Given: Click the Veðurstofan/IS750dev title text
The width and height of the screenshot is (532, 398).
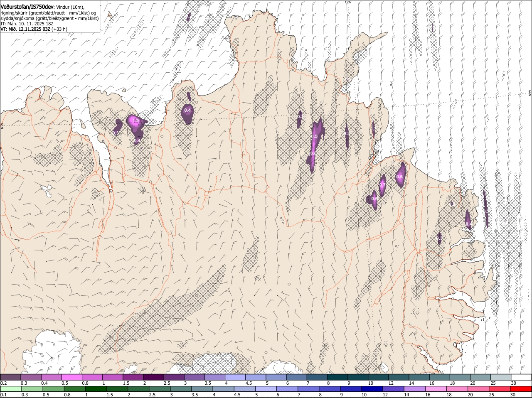Looking at the screenshot, I should (27, 7).
